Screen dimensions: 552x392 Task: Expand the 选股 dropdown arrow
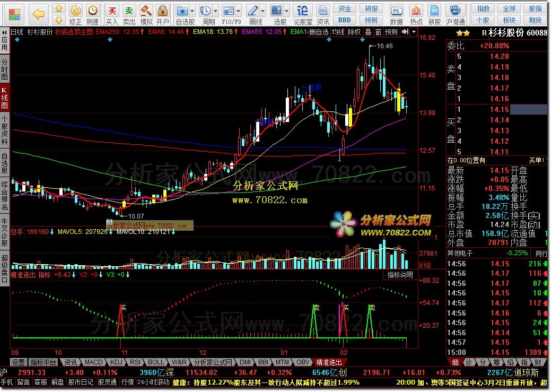(286, 11)
